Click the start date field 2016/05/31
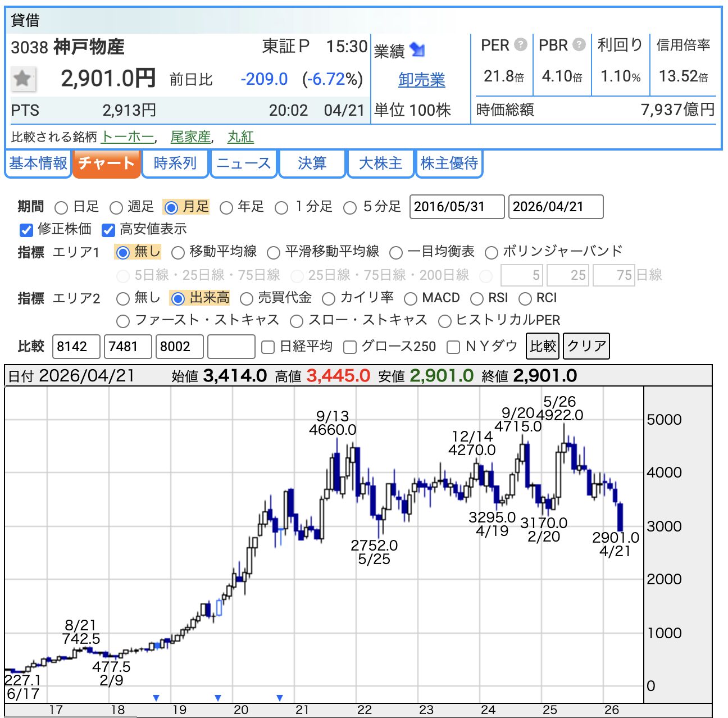Viewport: 728px width, 718px height. (x=456, y=207)
